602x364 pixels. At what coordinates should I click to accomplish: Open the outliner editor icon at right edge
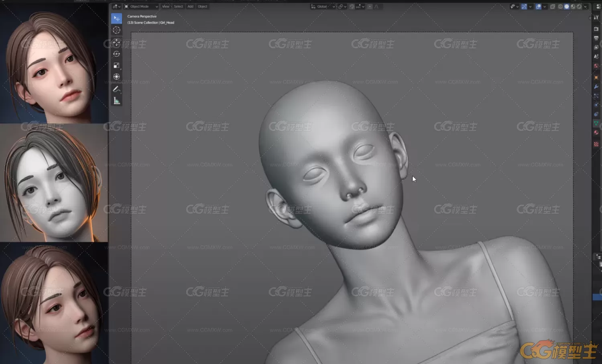(x=598, y=256)
